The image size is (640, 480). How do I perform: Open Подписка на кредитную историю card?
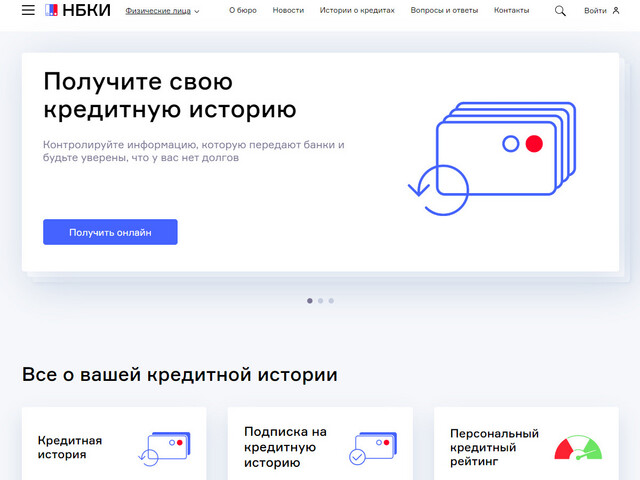click(320, 444)
